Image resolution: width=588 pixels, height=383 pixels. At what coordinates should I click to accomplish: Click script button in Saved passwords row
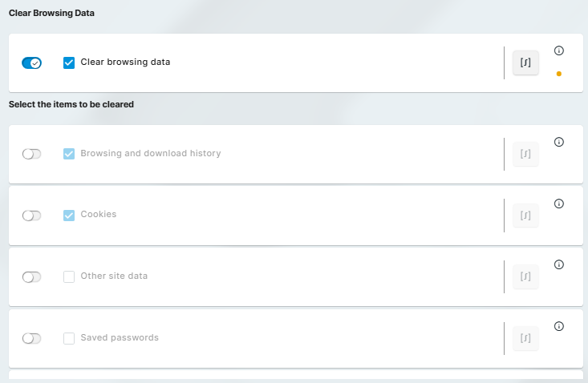pos(525,338)
